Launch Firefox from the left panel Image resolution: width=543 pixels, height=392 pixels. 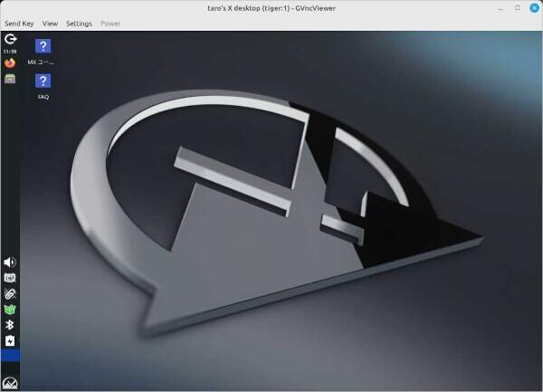click(10, 63)
